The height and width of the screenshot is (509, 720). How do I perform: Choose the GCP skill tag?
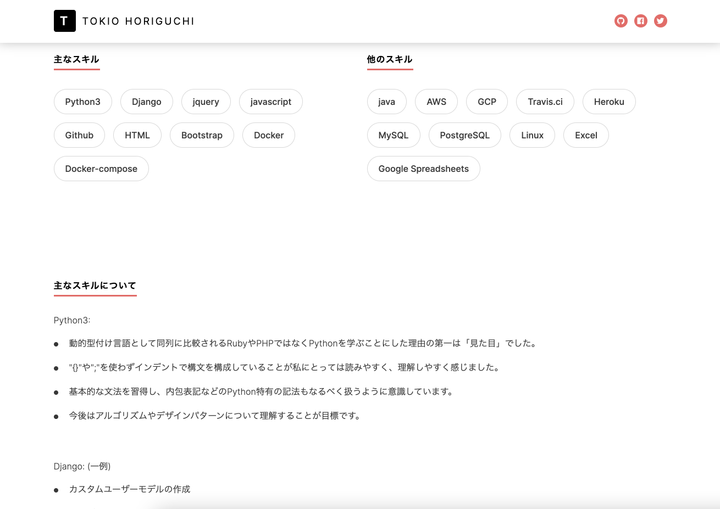pos(487,102)
